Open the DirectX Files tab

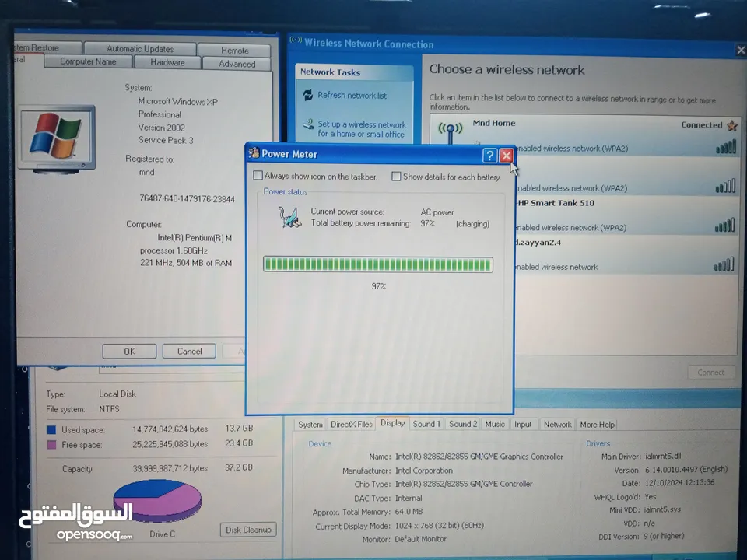tap(351, 424)
